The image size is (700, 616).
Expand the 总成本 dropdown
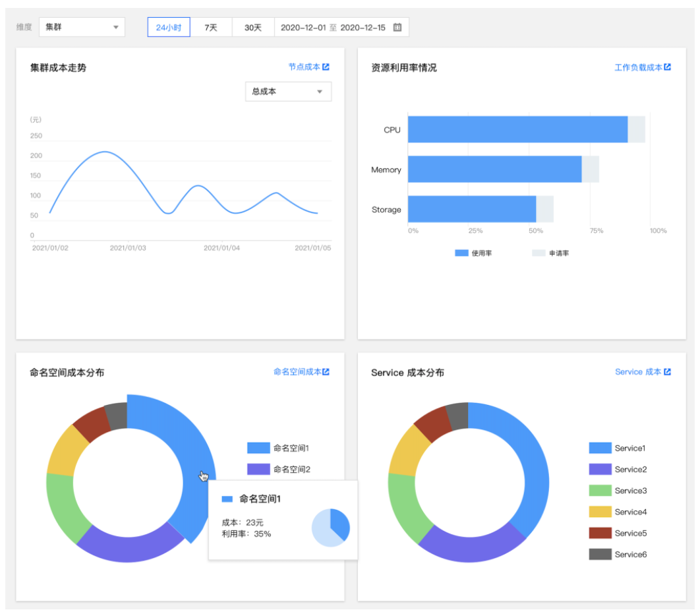(288, 92)
